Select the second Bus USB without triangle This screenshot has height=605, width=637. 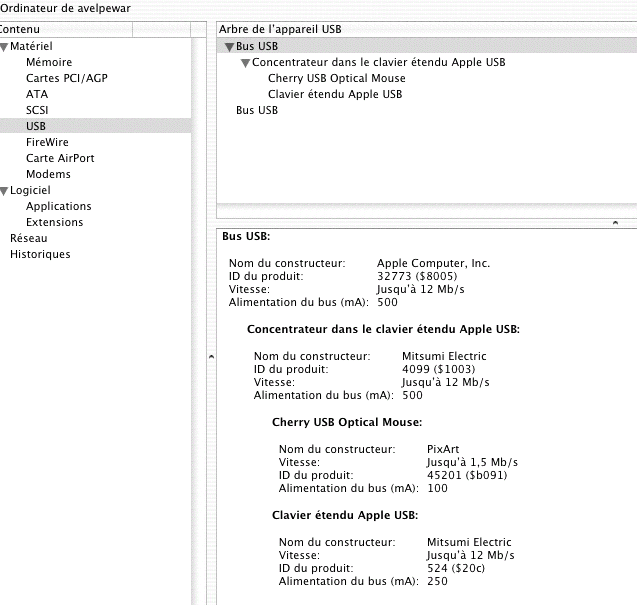(257, 110)
